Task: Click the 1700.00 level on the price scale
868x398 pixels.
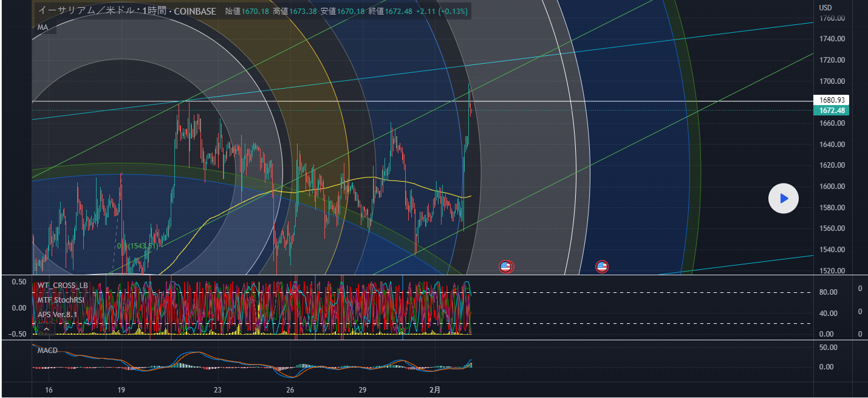Action: coord(832,81)
